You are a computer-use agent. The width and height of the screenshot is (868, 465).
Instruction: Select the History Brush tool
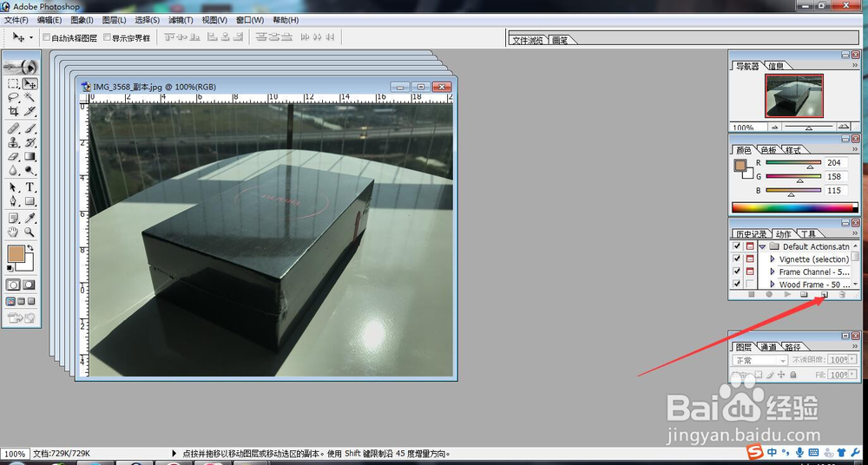click(30, 143)
